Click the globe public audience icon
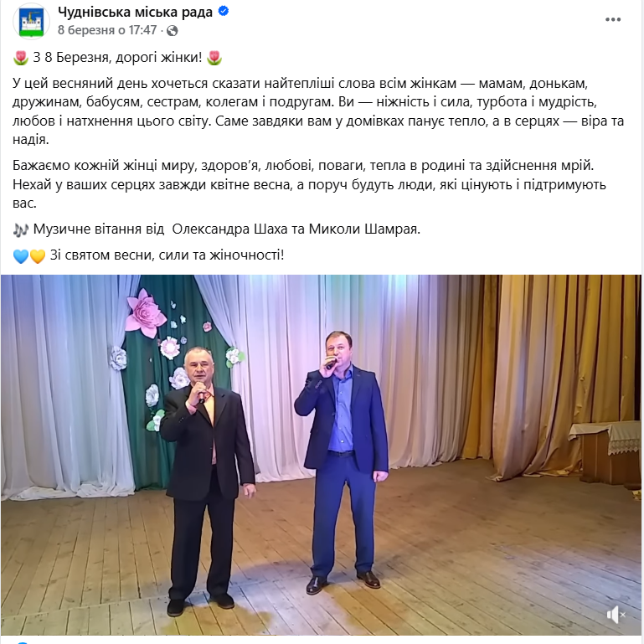 pos(172,31)
